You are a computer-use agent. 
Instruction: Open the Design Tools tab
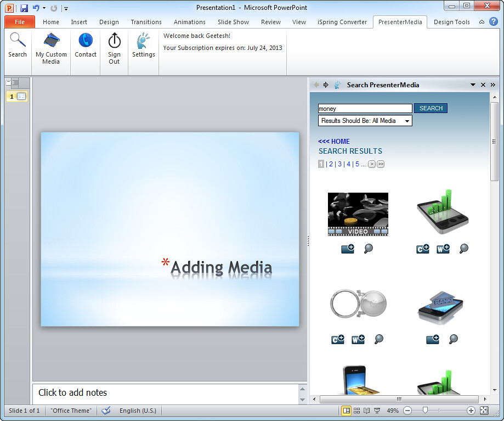click(451, 22)
